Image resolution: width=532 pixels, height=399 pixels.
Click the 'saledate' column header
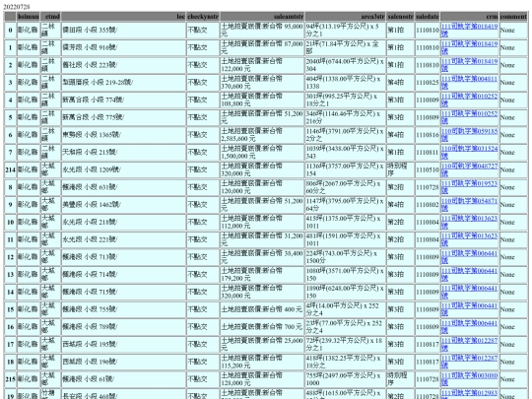[x=428, y=17]
